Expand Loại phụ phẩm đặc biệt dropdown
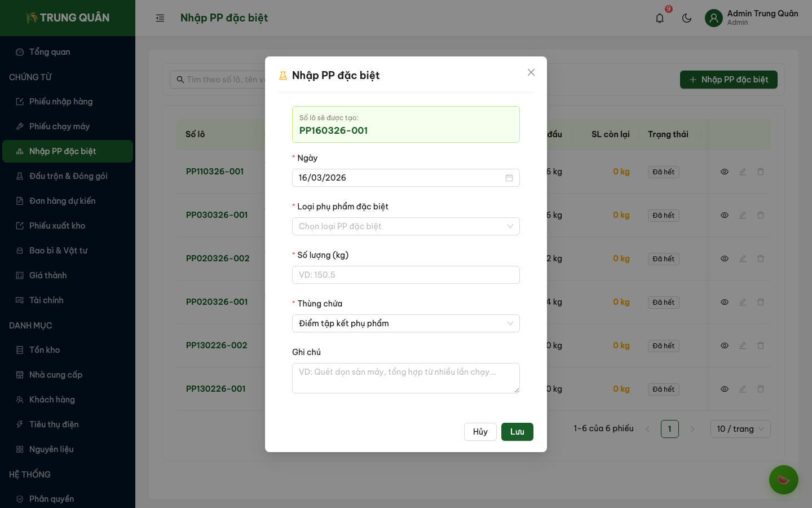 click(x=405, y=226)
